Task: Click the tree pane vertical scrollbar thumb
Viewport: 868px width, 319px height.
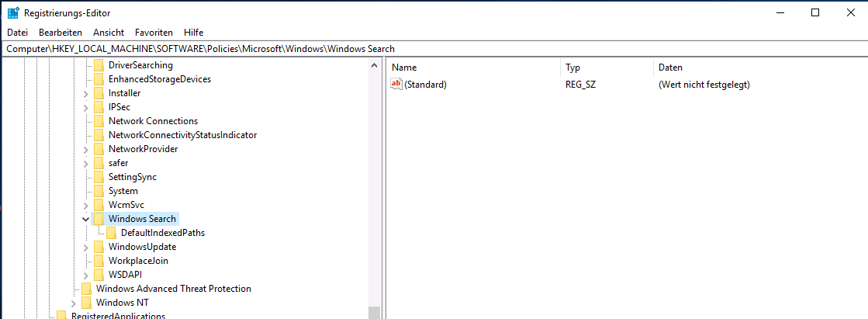Action: (x=374, y=313)
